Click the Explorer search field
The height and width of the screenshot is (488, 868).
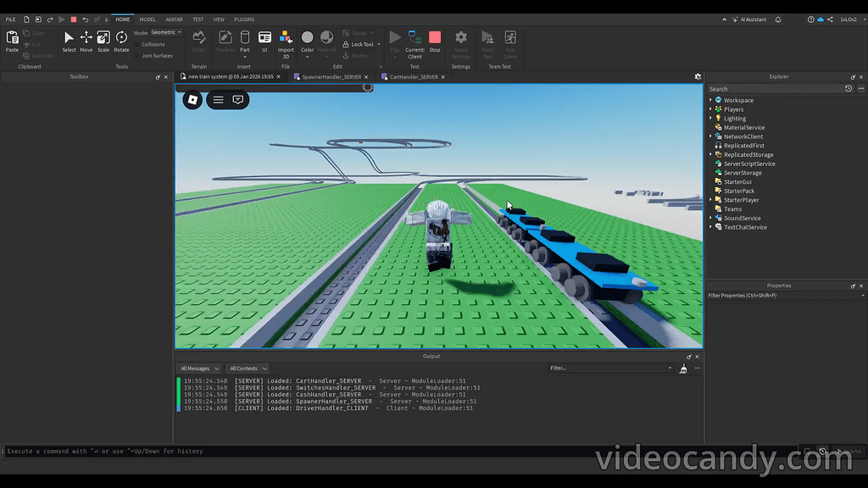coord(775,88)
